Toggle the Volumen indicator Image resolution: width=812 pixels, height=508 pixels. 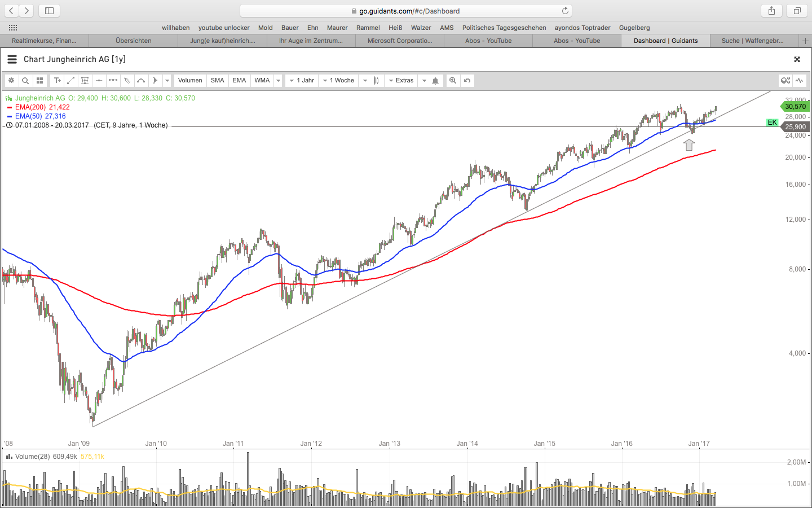[x=190, y=81]
